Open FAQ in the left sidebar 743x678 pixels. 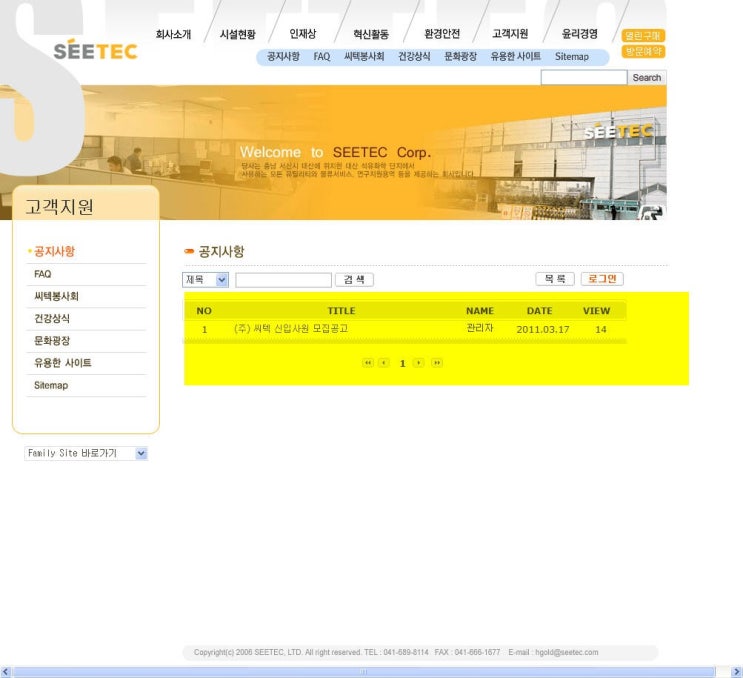coord(43,274)
